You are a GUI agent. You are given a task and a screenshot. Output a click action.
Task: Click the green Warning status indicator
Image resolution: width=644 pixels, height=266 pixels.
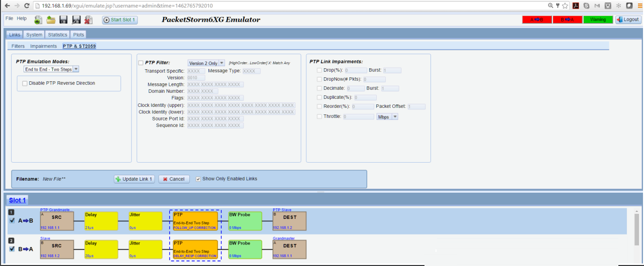click(598, 20)
